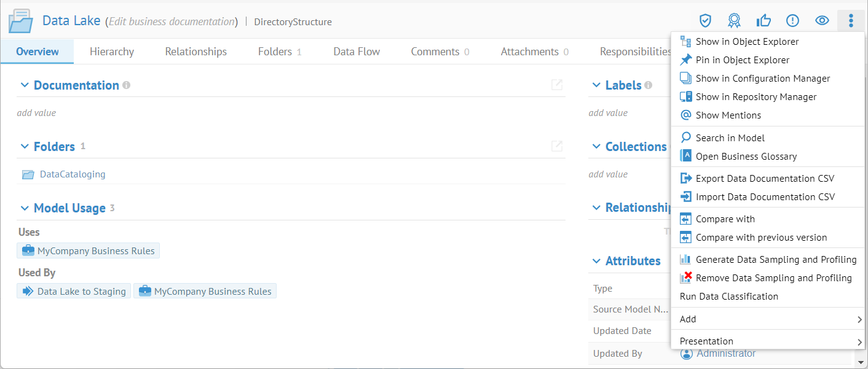868x369 pixels.
Task: Open the DataCataloging folder link
Action: pos(72,174)
